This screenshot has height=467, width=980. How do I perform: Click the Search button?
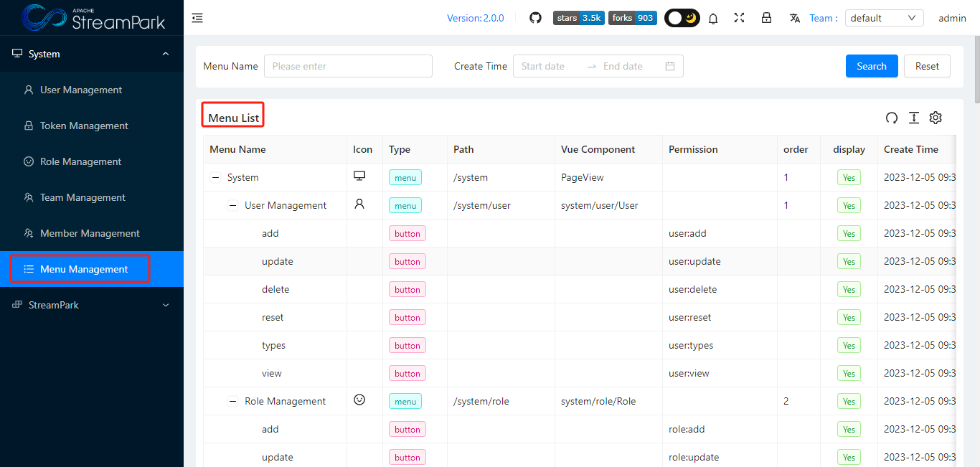click(872, 65)
